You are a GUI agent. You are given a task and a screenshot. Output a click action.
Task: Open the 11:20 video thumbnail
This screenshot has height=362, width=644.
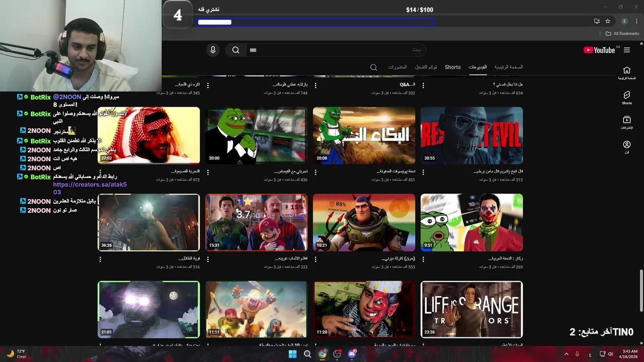tap(364, 309)
